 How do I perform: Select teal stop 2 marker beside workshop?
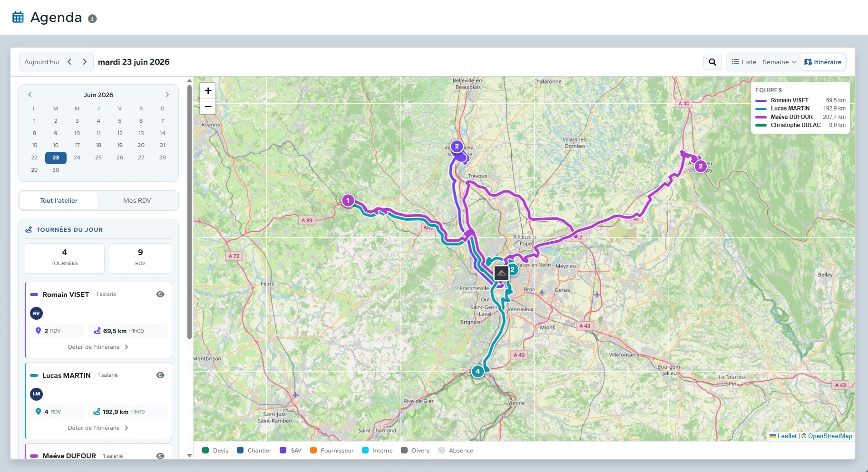pos(512,269)
